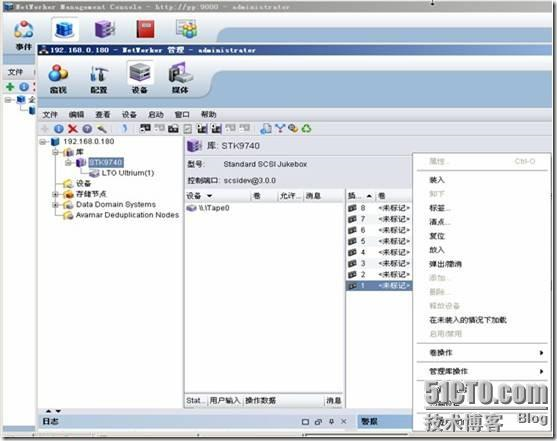Click the 事件 events icon at top left
The height and width of the screenshot is (441, 557).
coord(23,35)
